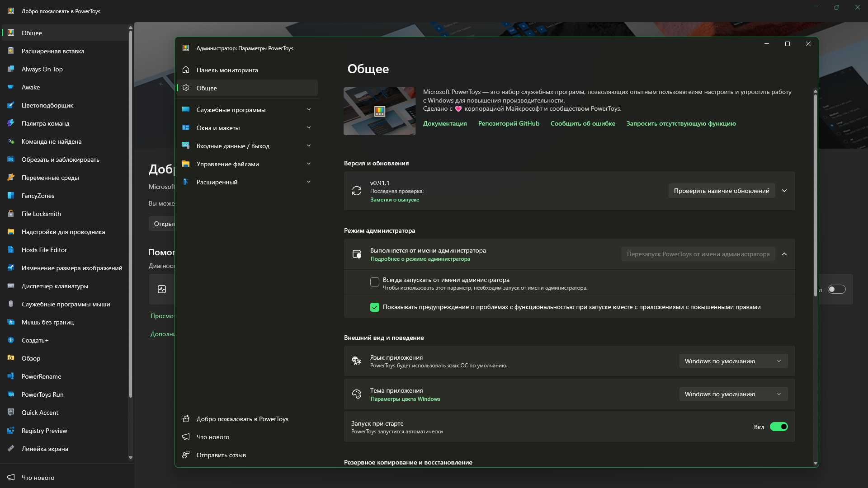Expand Входные данные / Выход section
868x488 pixels.
pos(309,145)
